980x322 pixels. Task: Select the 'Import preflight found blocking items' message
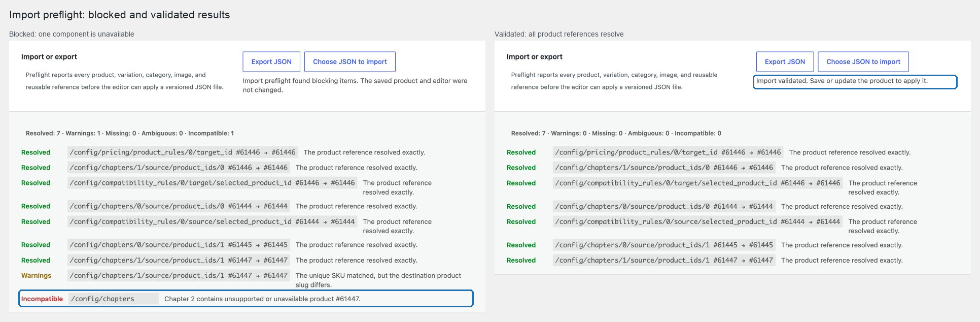pyautogui.click(x=355, y=85)
